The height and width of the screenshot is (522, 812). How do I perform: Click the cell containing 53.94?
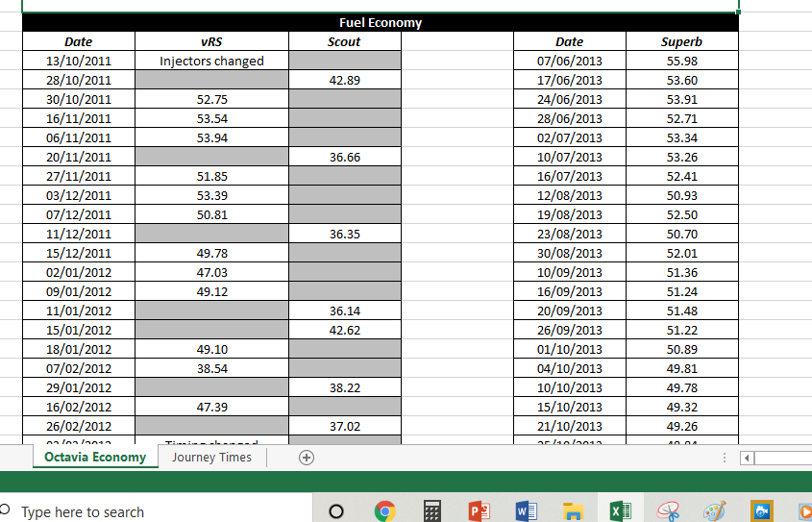211,137
